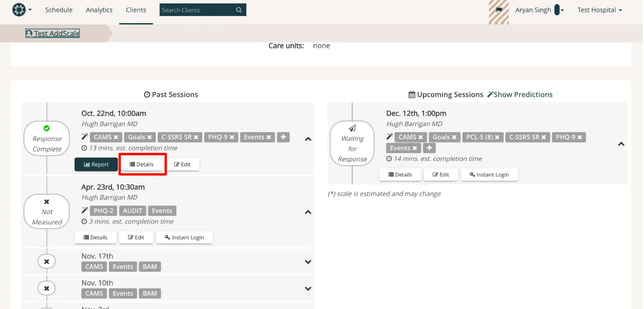Viewport: 644px width, 309px height.
Task: Click magic wand icon for Apr. 23rd session
Action: (85, 210)
